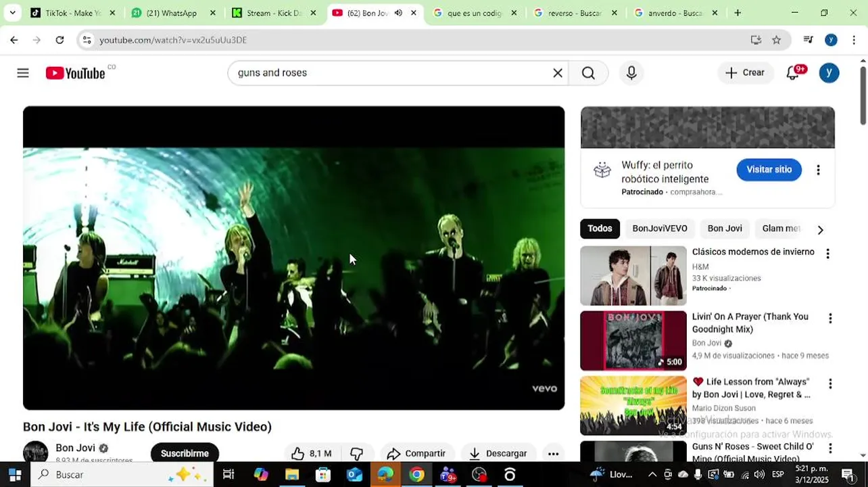This screenshot has height=487, width=868.
Task: Switch to the TikTok tab
Action: (x=73, y=13)
